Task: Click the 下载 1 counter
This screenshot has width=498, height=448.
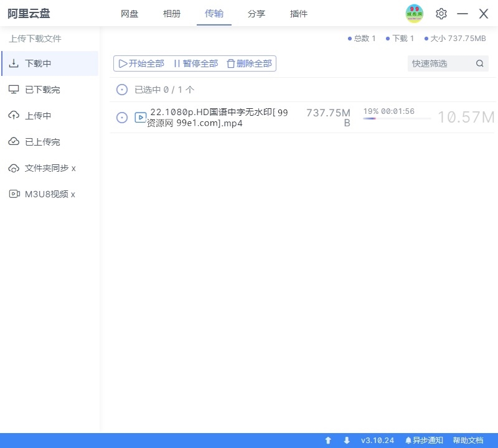Action: 400,39
